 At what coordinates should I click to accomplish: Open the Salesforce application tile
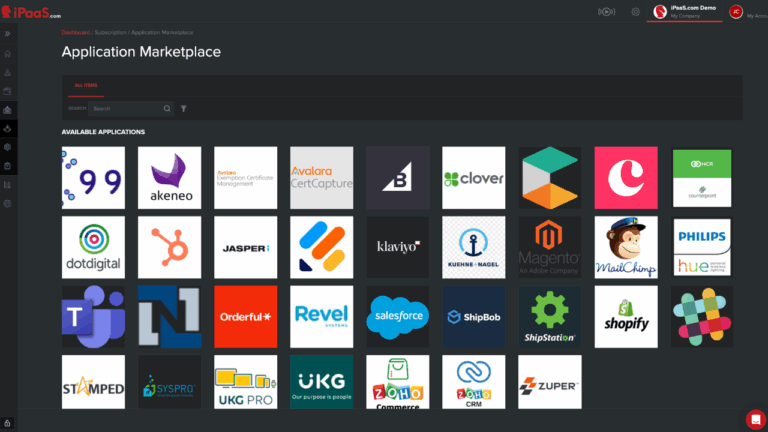click(397, 317)
